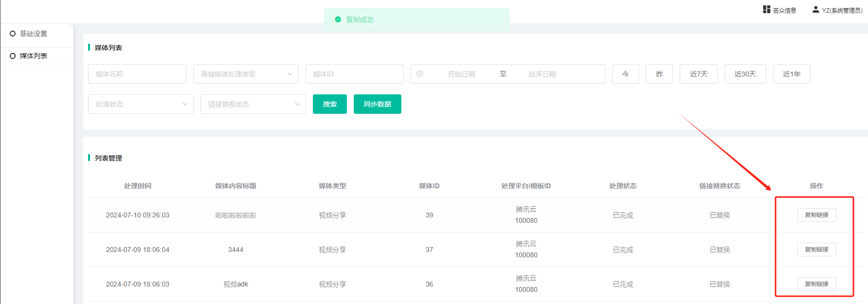Click the green 搜索 button

pos(329,104)
